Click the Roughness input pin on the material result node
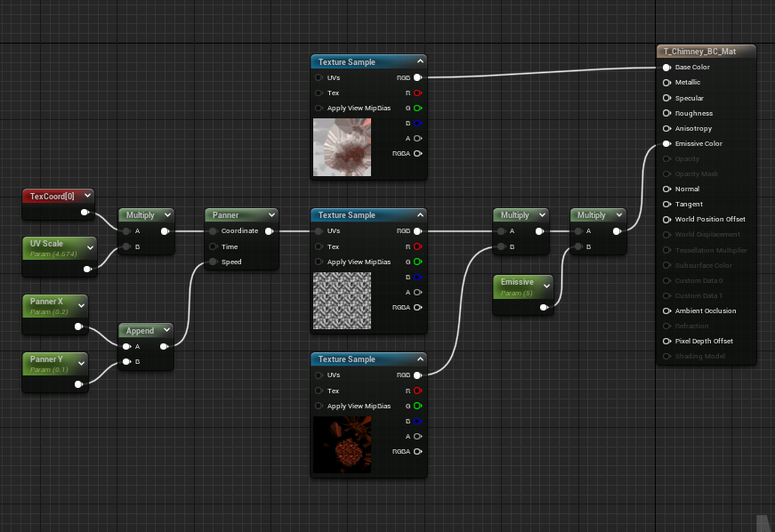 [x=666, y=113]
